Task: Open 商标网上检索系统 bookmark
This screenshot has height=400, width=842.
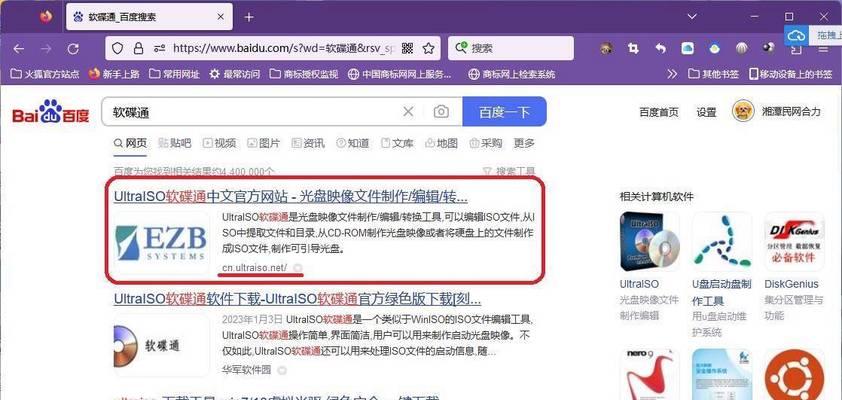Action: click(x=512, y=74)
